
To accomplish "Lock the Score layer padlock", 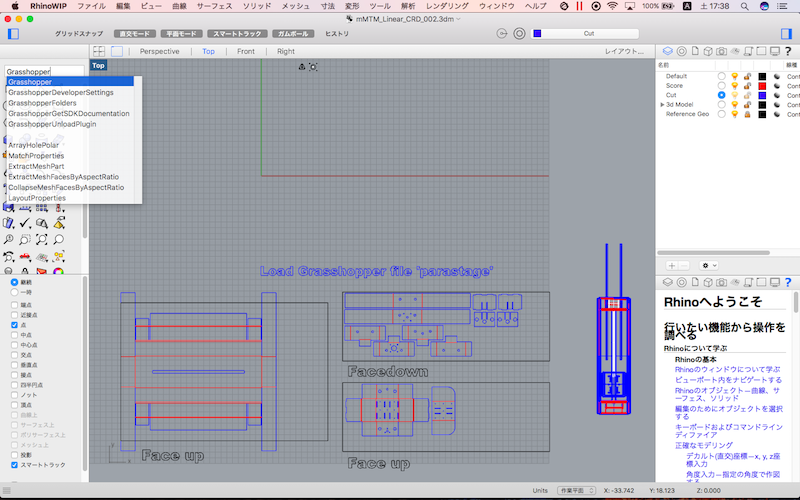I will point(747,86).
